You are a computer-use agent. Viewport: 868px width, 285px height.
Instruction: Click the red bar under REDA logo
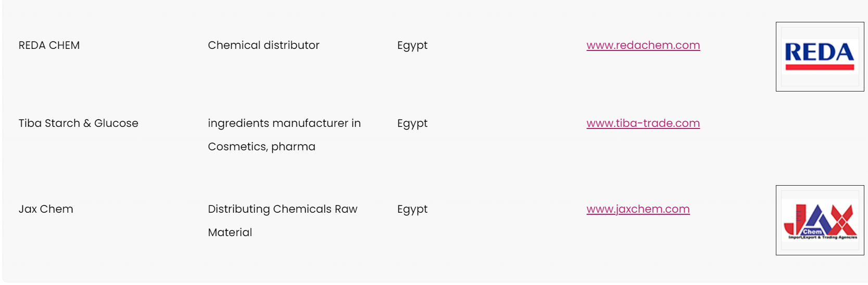pyautogui.click(x=820, y=67)
